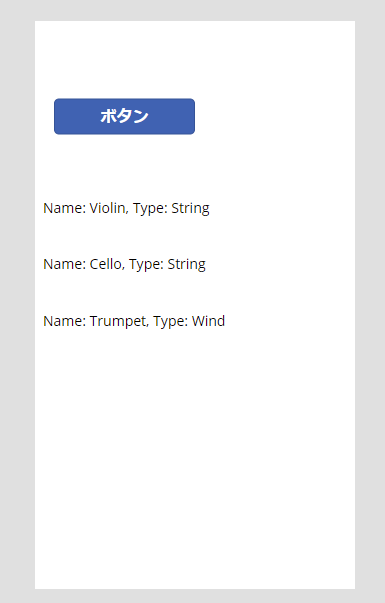This screenshot has height=603, width=385.
Task: Click Type: in the Cello row
Action: [147, 265]
